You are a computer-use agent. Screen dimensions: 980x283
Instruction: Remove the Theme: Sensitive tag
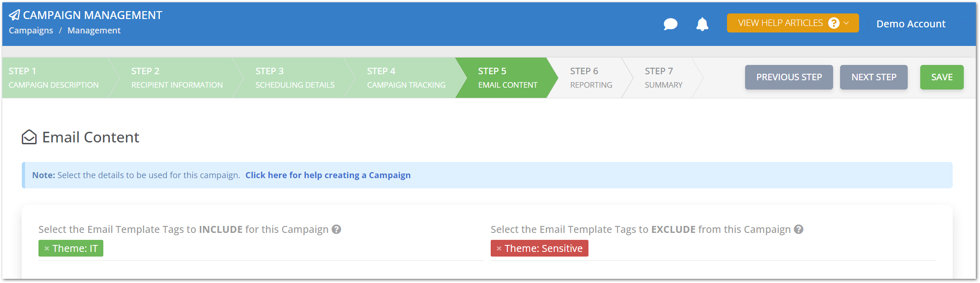tap(499, 249)
